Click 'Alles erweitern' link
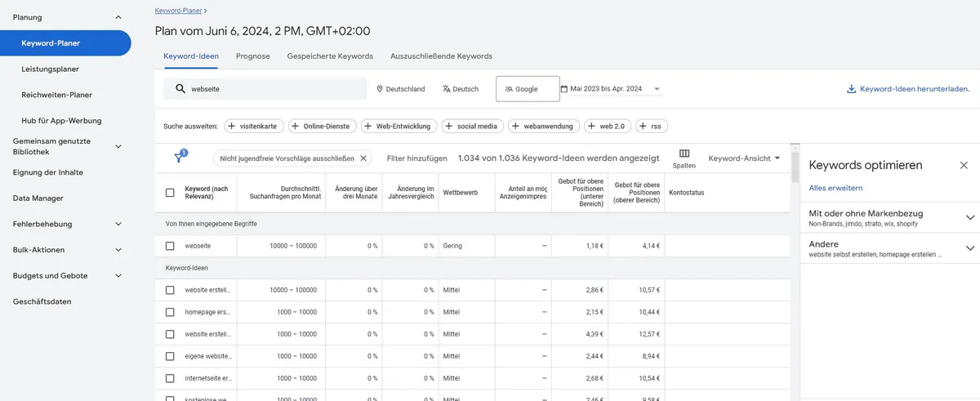 (835, 188)
